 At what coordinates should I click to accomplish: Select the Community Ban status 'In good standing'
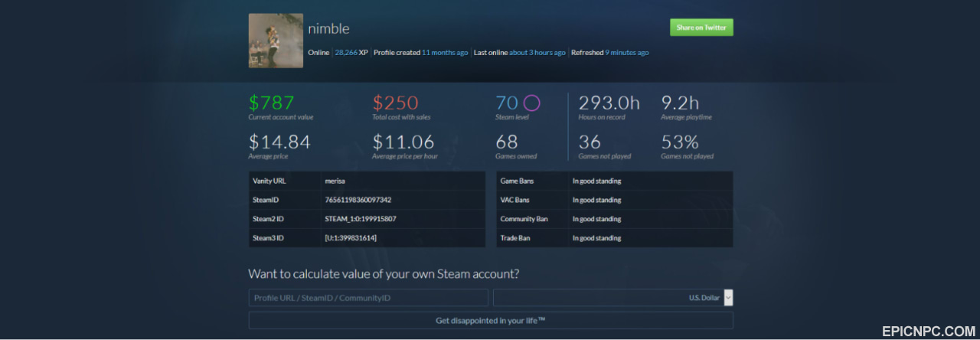click(597, 219)
